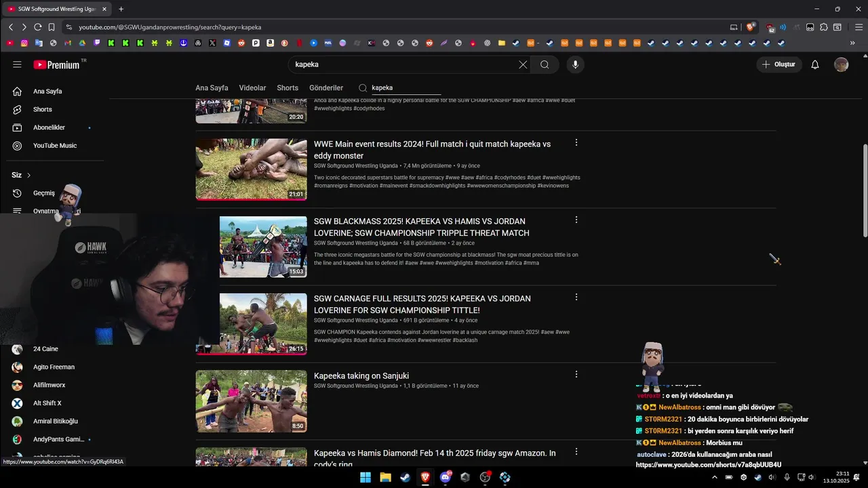Bookmark this page with bookmark icon
The height and width of the screenshot is (488, 868).
coord(52,27)
